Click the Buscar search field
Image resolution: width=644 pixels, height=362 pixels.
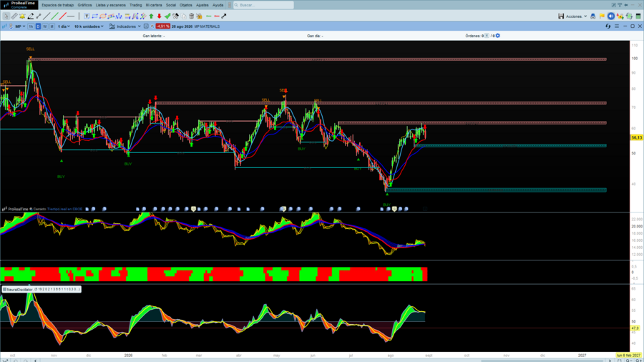pos(263,5)
